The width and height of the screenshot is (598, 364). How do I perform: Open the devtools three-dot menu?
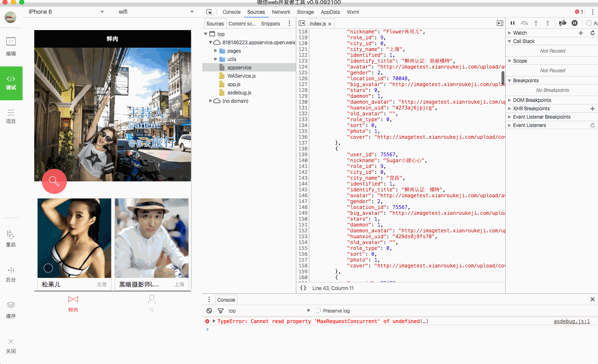click(593, 12)
